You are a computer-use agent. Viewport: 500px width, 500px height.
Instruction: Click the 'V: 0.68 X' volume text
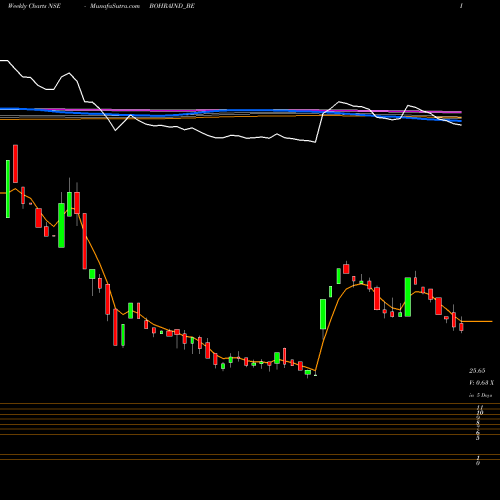(482, 383)
